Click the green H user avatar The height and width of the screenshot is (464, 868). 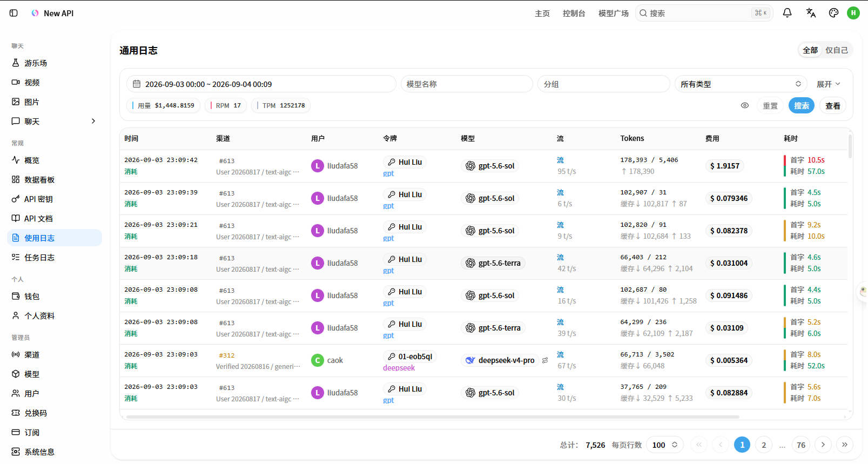point(853,13)
